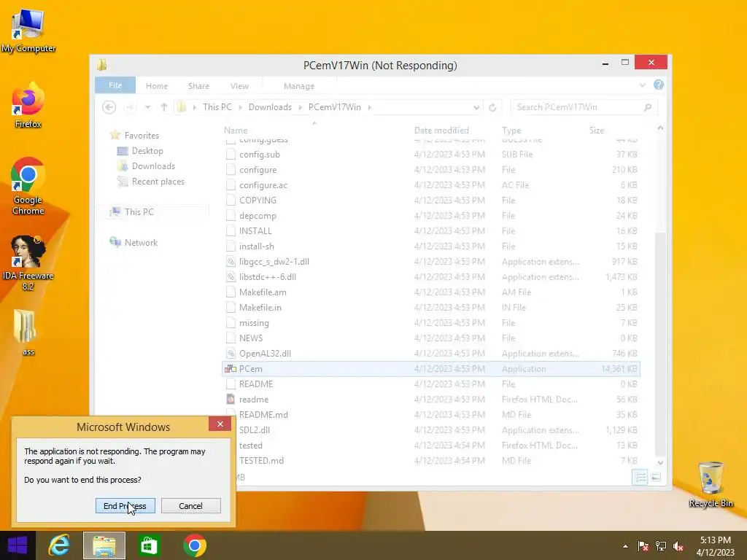
Task: Select the SDL2.dll file
Action: point(430,429)
